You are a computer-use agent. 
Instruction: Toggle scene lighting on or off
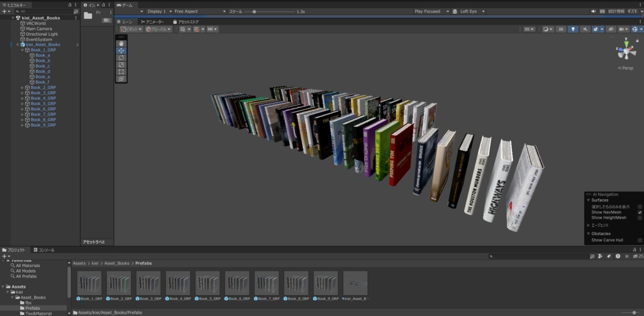573,30
